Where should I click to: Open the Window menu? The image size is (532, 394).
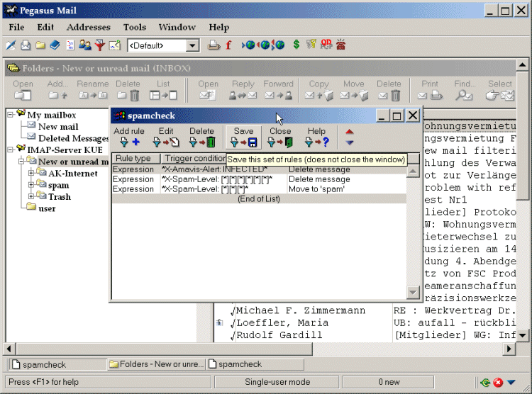pos(177,27)
